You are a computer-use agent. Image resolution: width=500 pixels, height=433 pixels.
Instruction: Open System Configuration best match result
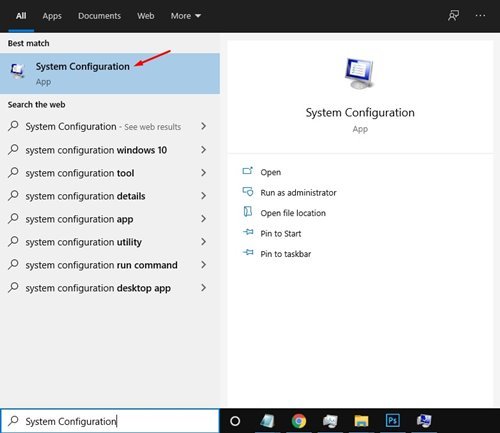pyautogui.click(x=110, y=73)
